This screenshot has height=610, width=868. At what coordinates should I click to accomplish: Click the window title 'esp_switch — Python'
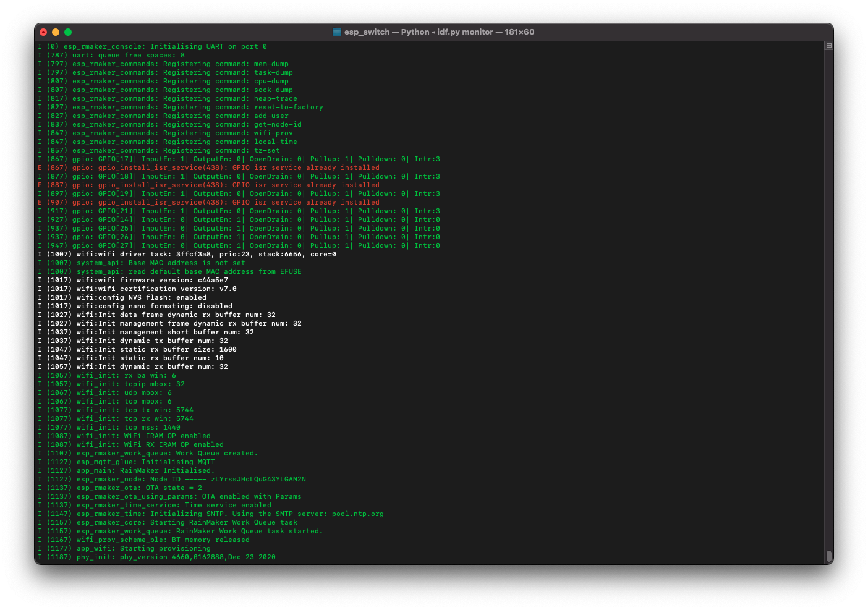(387, 32)
